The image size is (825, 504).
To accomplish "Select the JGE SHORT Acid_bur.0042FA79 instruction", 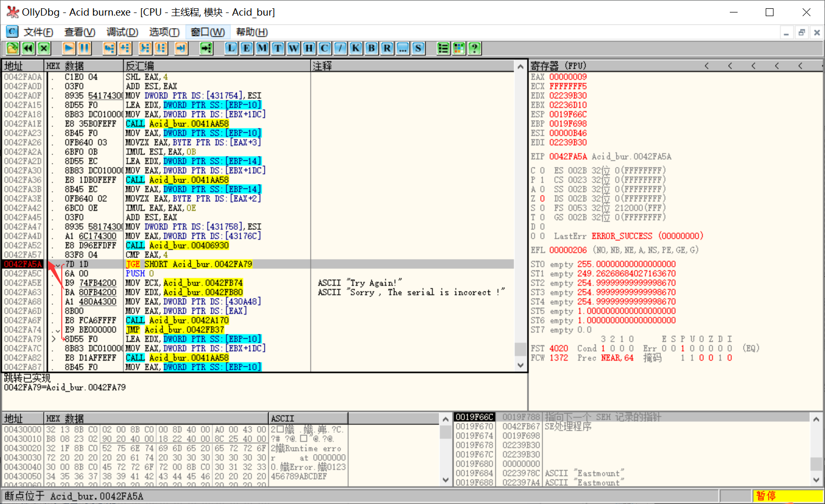I will click(189, 264).
